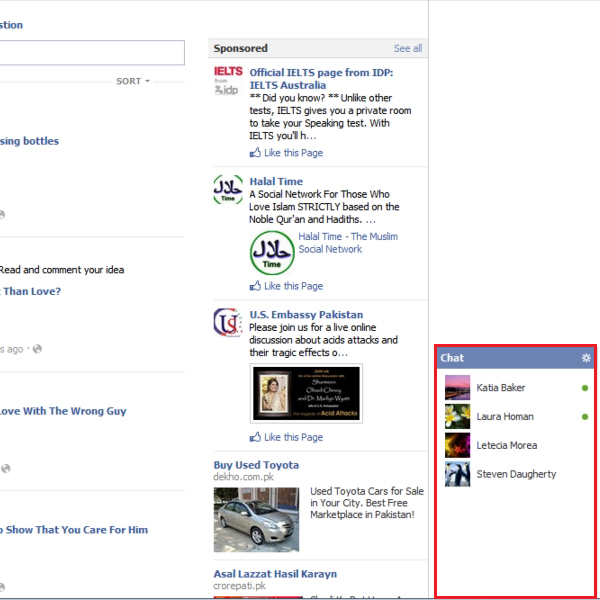Viewport: 600px width, 600px height.
Task: Click Steven Daugherty's penguin avatar in chat
Action: (457, 474)
